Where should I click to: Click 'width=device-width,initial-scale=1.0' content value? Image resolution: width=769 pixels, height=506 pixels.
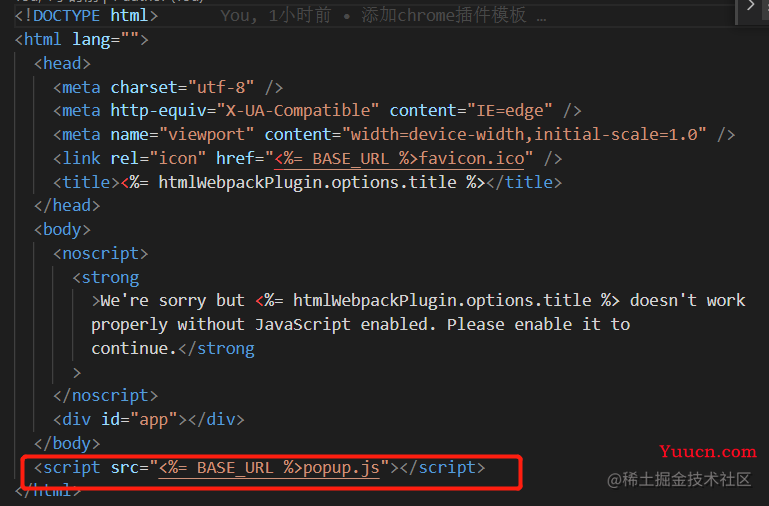pyautogui.click(x=524, y=134)
